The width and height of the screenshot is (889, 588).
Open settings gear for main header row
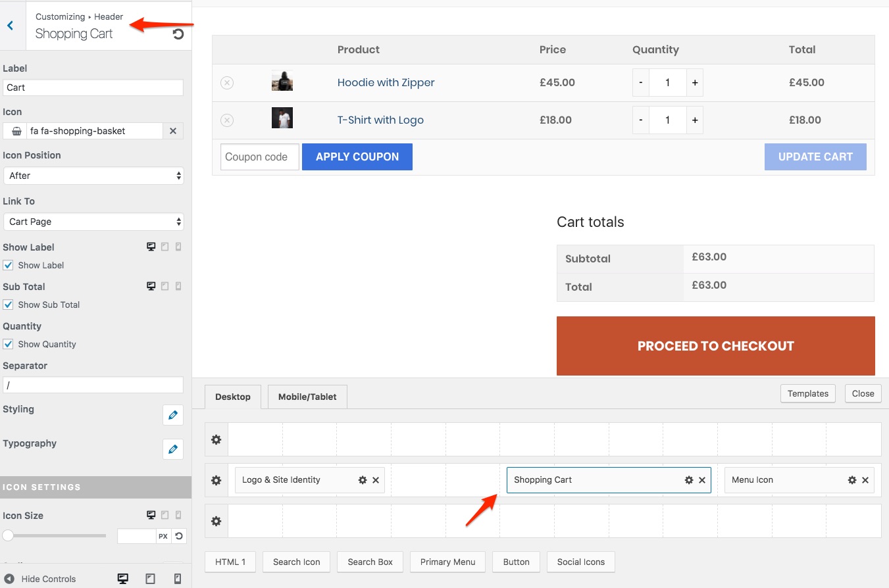216,480
